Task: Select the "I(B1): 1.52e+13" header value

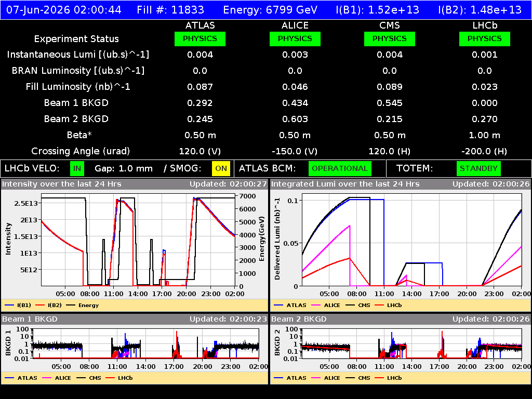Action: 378,10
